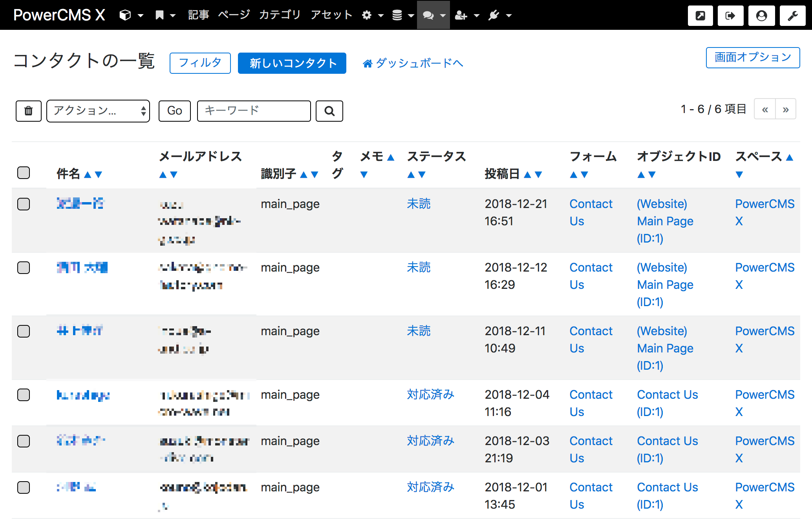Screen dimensions: 812x522
Task: Check the 2018-12-03 21:19 contact row
Action: tap(24, 441)
